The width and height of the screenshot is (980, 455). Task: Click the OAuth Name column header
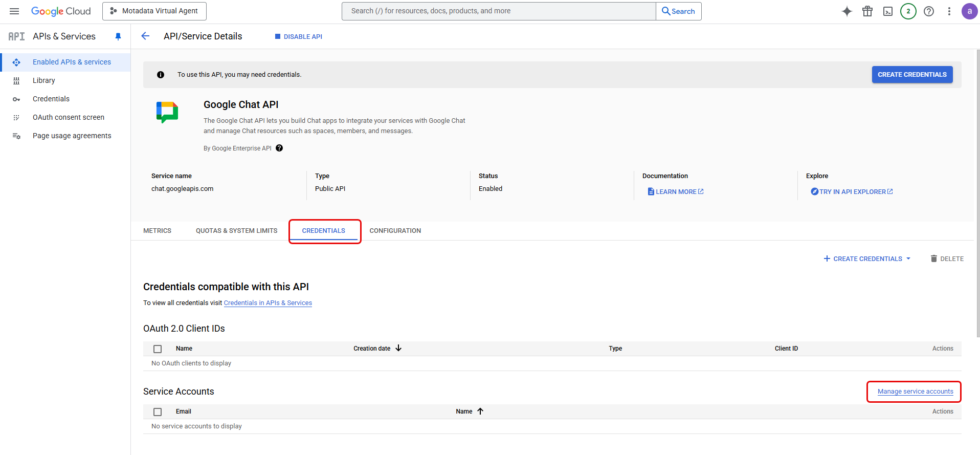coord(184,349)
